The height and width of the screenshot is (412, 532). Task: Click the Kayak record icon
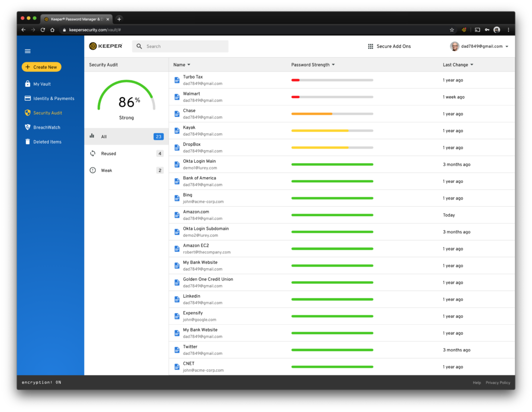(177, 130)
